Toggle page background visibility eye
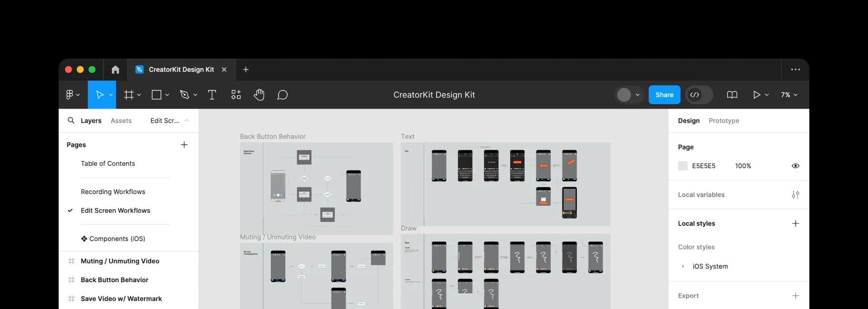868x309 pixels. click(x=796, y=166)
